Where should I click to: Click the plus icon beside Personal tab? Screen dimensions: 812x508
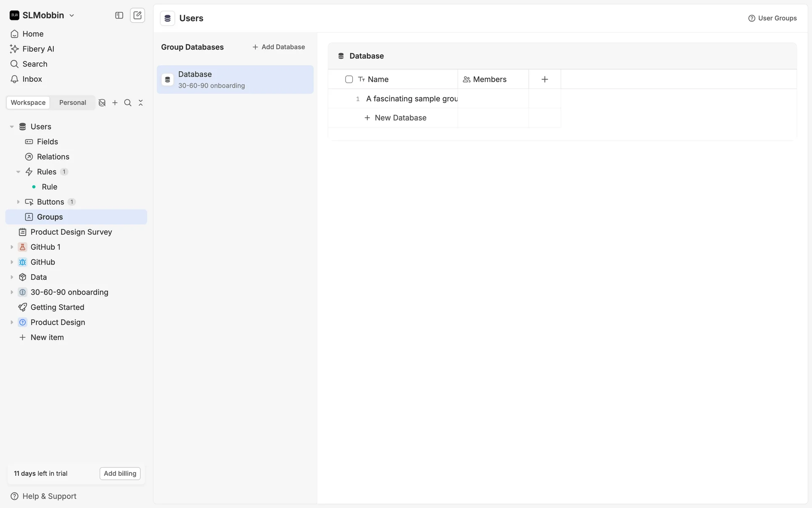point(115,102)
